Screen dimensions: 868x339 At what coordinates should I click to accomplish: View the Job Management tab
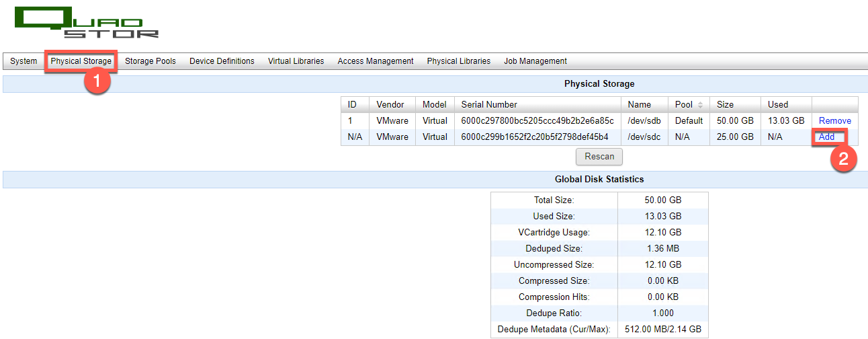pos(535,61)
